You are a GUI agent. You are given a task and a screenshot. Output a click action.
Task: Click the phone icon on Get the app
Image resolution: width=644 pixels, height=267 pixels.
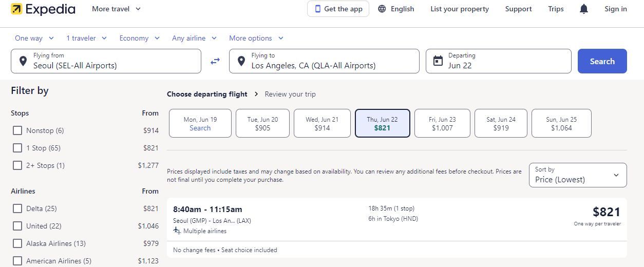tap(318, 9)
